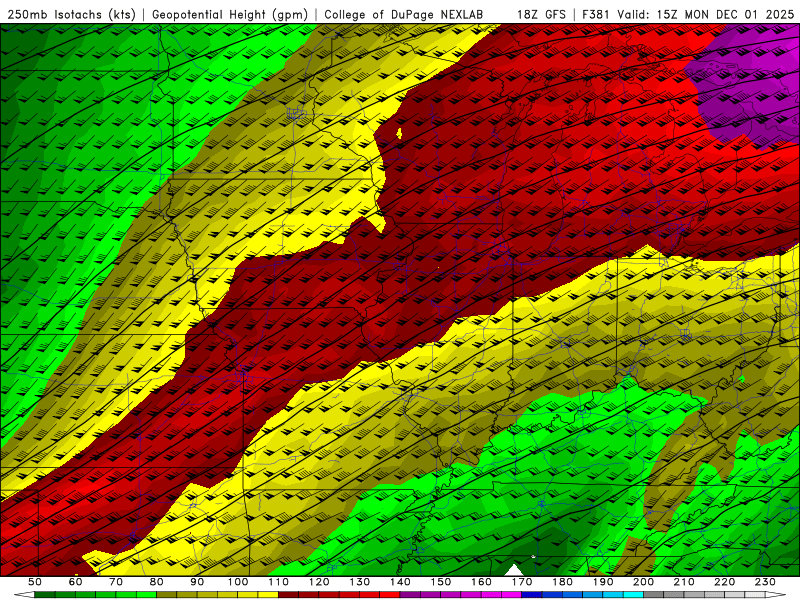
Task: Click the legend value '230'
Action: pyautogui.click(x=765, y=582)
